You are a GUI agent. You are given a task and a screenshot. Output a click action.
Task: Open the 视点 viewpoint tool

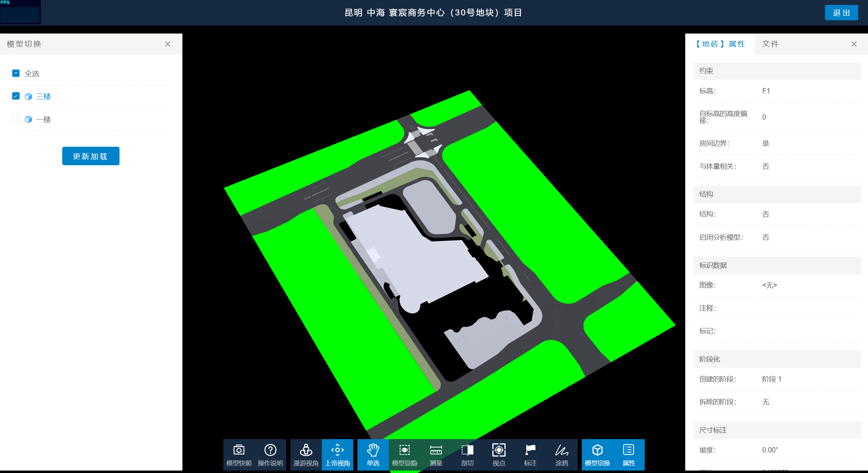coord(499,455)
